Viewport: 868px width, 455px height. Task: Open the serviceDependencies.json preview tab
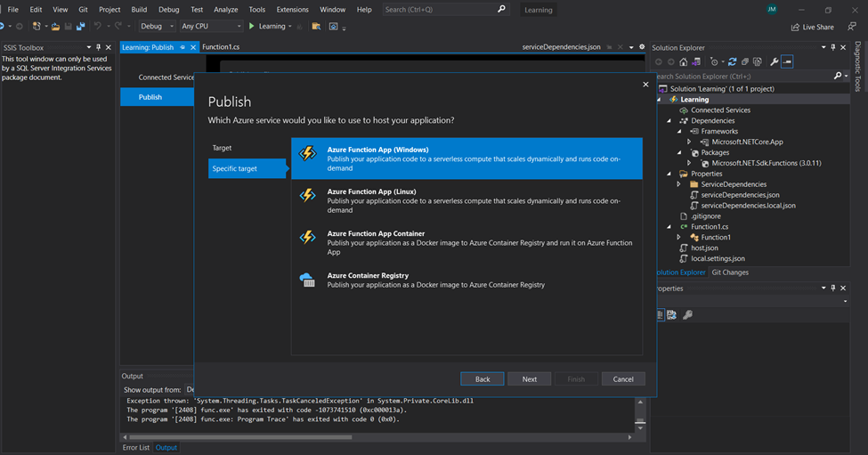click(561, 47)
